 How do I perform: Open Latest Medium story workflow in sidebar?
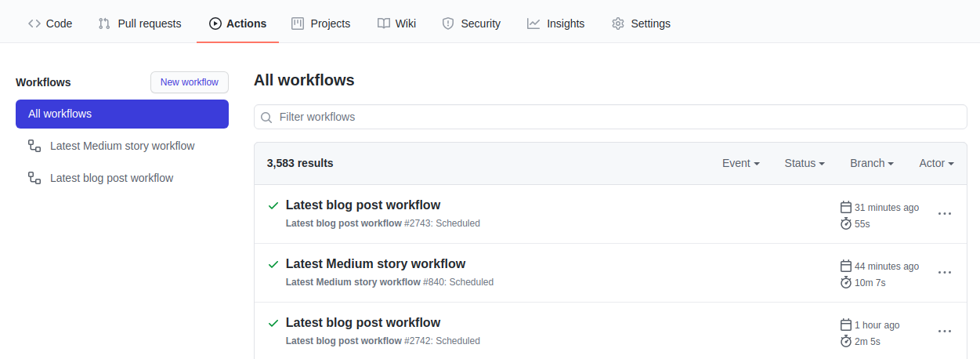click(x=122, y=146)
